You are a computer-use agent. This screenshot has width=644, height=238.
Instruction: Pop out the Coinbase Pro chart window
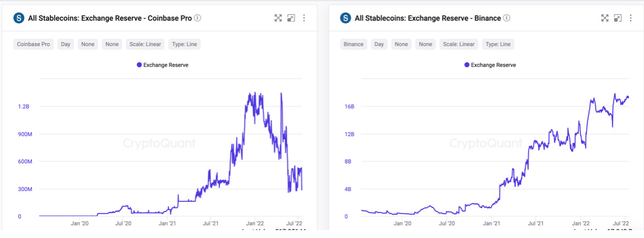tap(291, 18)
